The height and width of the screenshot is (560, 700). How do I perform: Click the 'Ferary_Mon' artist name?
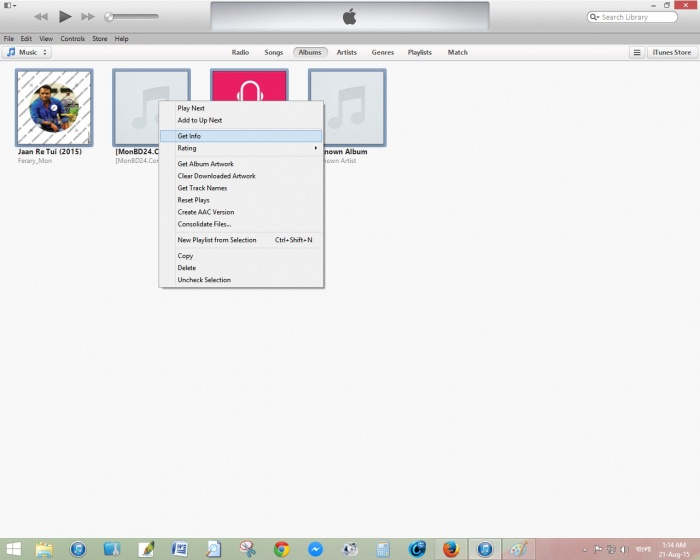[35, 161]
